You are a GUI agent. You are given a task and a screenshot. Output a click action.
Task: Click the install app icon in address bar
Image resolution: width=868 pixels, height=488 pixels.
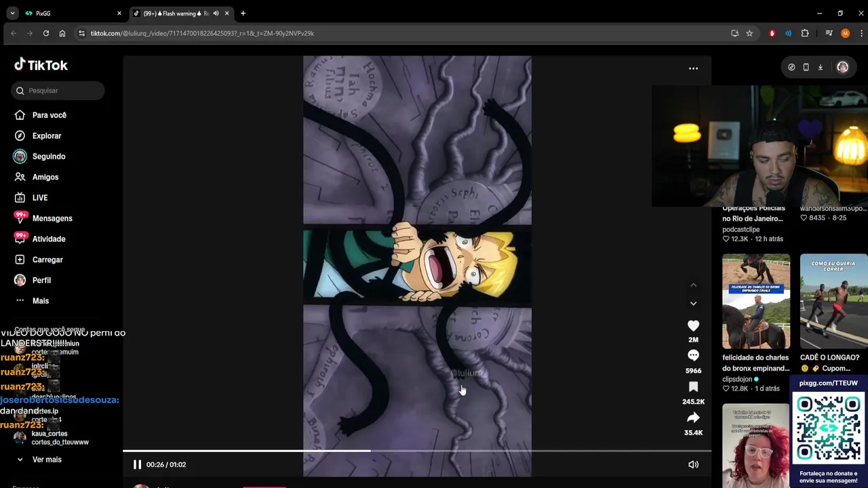pos(734,33)
